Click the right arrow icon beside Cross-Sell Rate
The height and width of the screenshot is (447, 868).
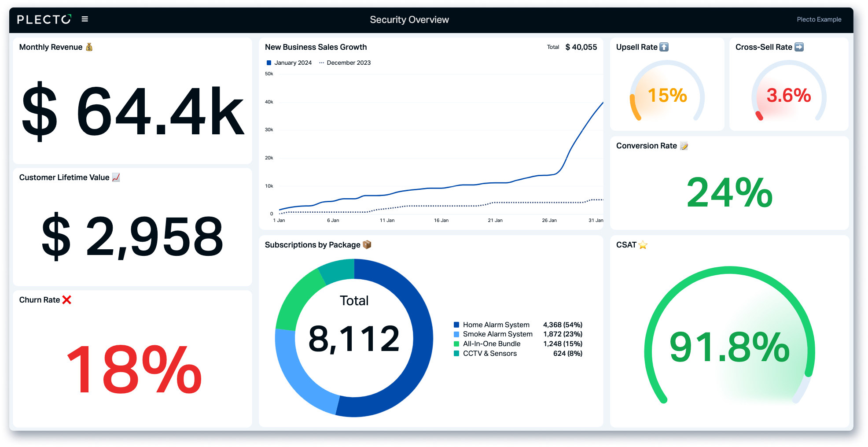(799, 47)
